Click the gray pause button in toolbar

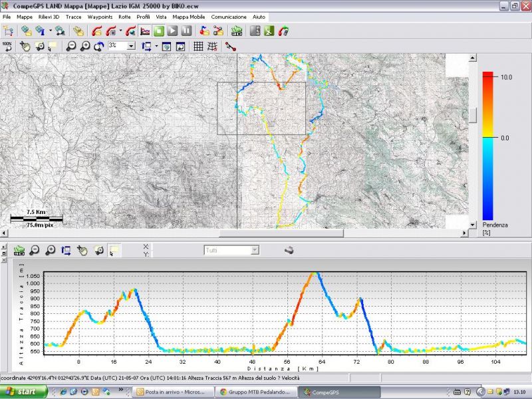[186, 31]
